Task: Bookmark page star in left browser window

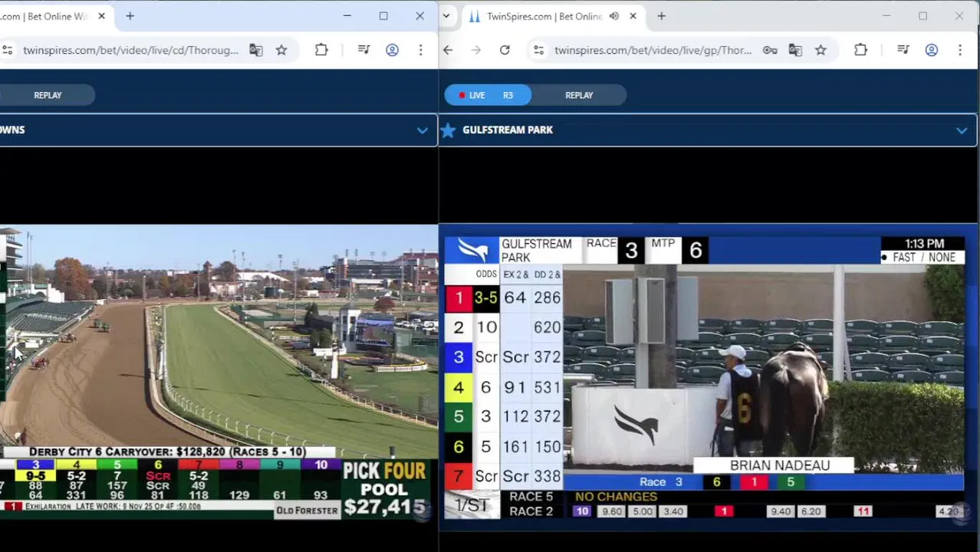Action: (x=281, y=50)
